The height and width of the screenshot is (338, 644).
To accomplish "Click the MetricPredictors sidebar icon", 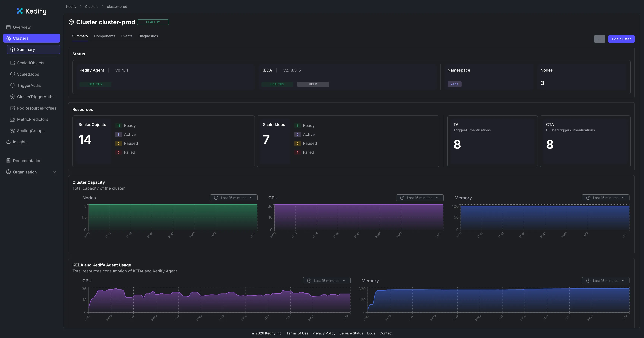I will click(12, 119).
